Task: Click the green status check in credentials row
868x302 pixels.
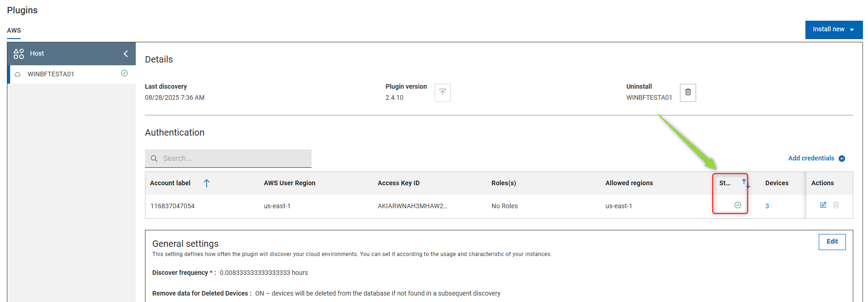Action: (x=738, y=205)
